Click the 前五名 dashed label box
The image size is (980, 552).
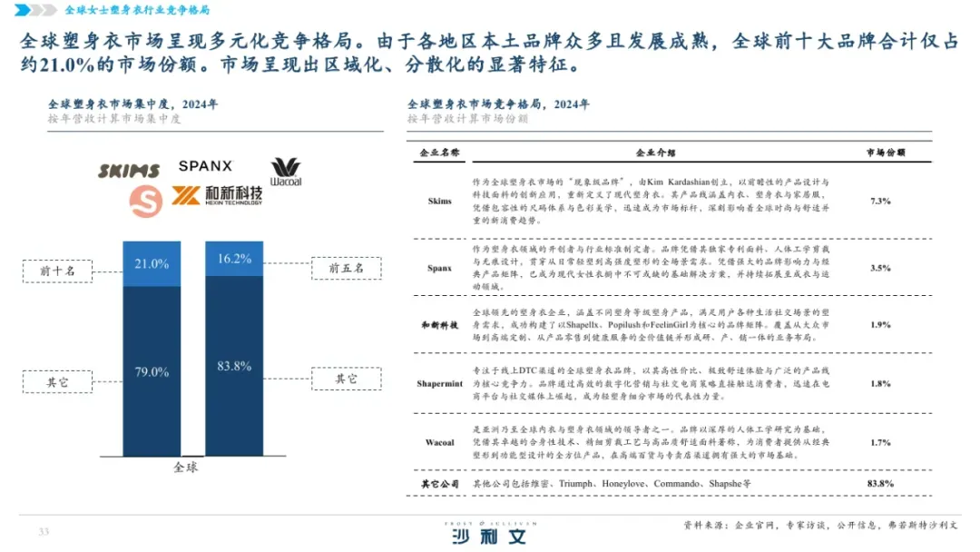coord(347,268)
